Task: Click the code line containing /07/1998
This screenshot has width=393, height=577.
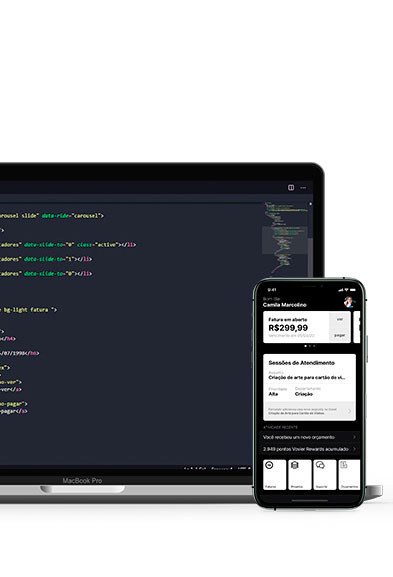Action: 20,353
